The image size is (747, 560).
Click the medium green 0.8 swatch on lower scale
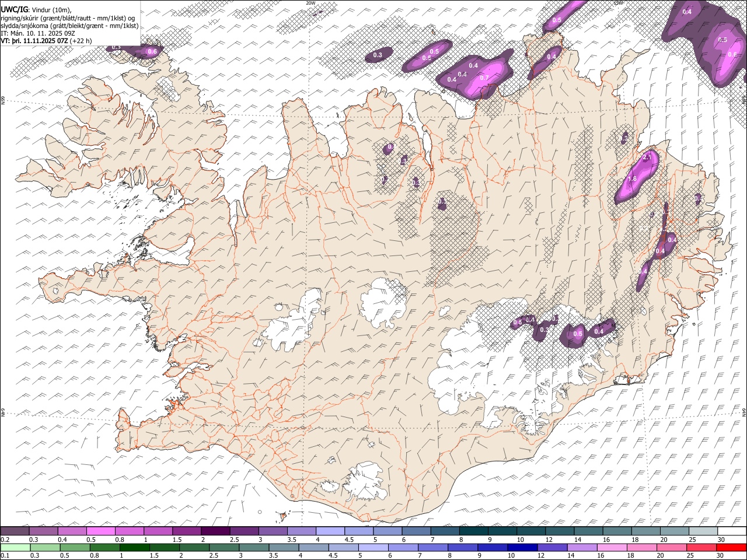pos(104,548)
